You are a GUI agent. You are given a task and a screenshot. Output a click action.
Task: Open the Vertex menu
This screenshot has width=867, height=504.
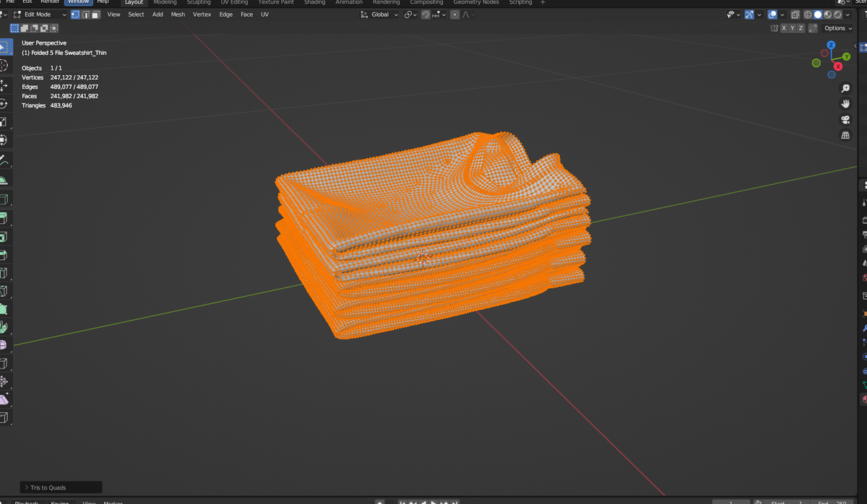click(202, 14)
